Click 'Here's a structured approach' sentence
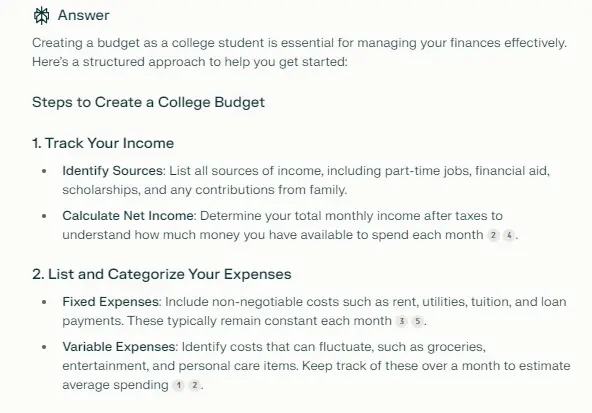Screen dimensions: 592x413 tap(190, 62)
